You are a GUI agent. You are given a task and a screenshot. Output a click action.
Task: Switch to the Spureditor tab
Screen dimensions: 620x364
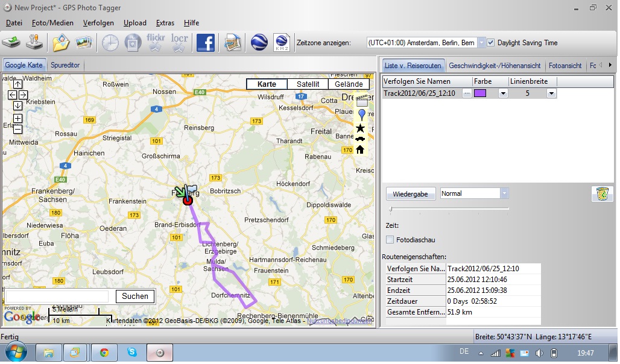[65, 65]
